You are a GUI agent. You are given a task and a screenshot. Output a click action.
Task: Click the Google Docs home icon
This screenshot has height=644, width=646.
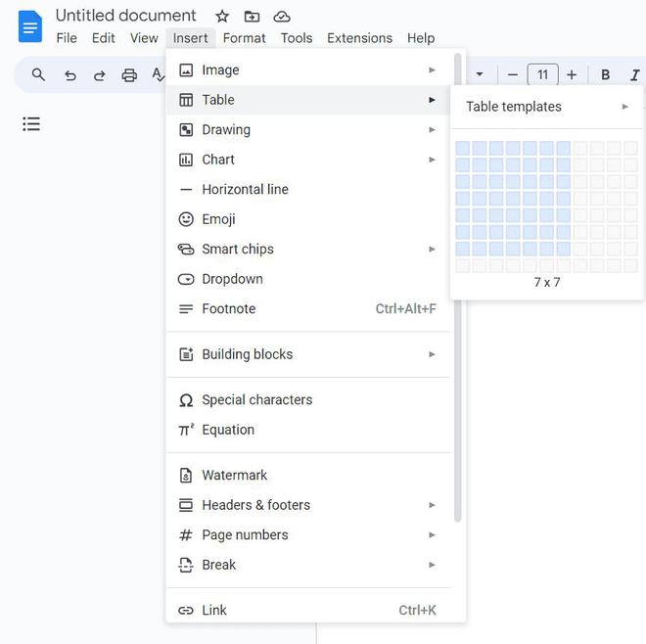coord(30,26)
